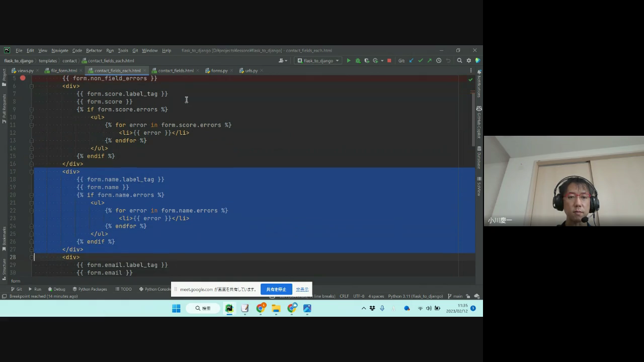
Task: Expand the run options dropdown arrow beside profiler
Action: (382, 61)
